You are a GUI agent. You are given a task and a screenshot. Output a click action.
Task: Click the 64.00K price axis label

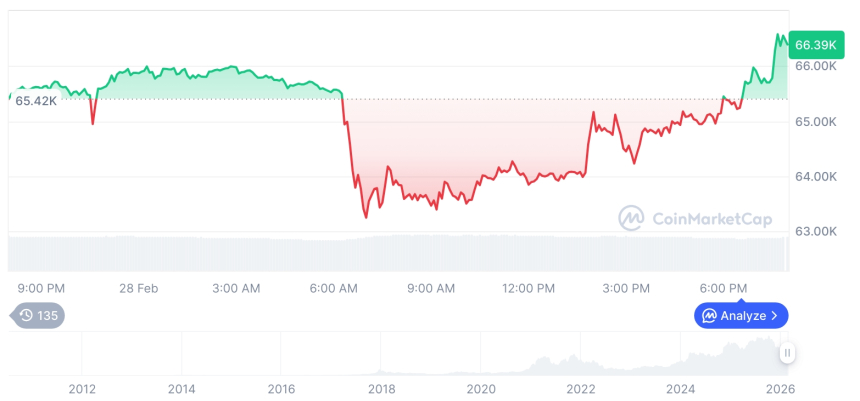(816, 176)
